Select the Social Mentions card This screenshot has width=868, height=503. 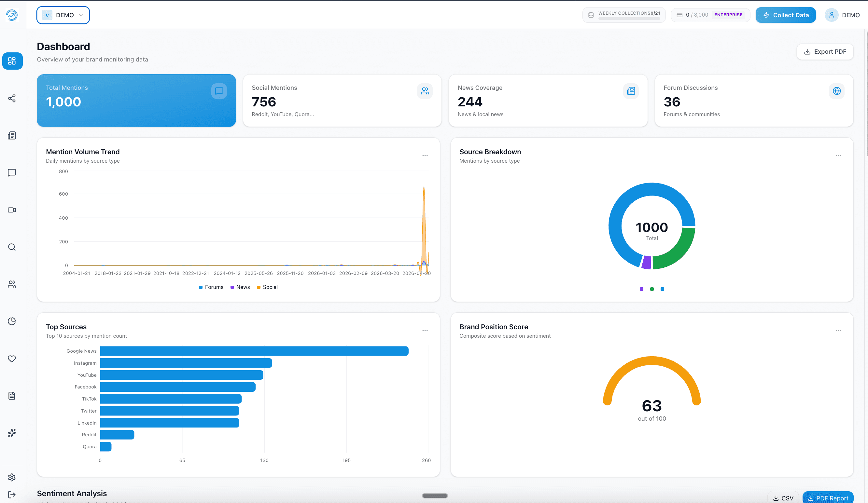pos(343,101)
